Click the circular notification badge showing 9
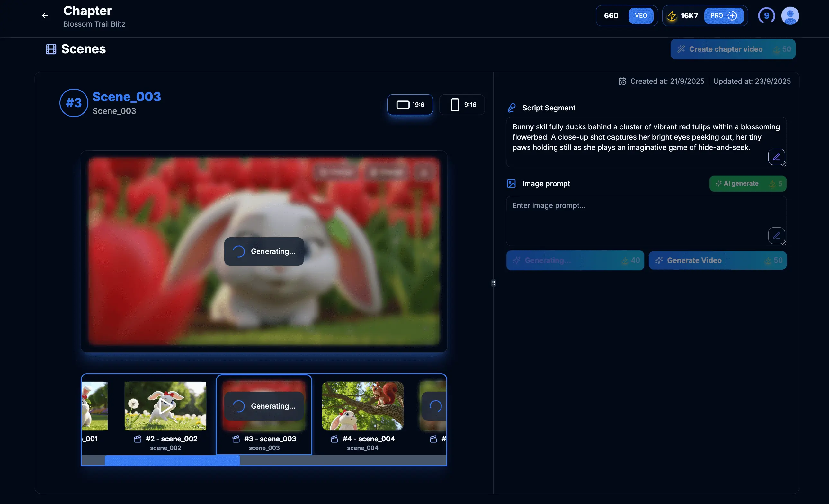The image size is (829, 504). (x=766, y=15)
